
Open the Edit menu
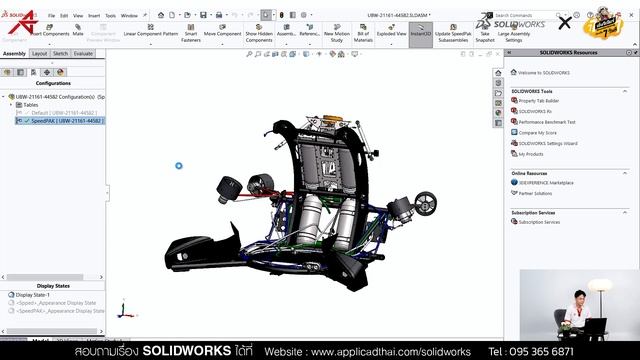(64, 16)
